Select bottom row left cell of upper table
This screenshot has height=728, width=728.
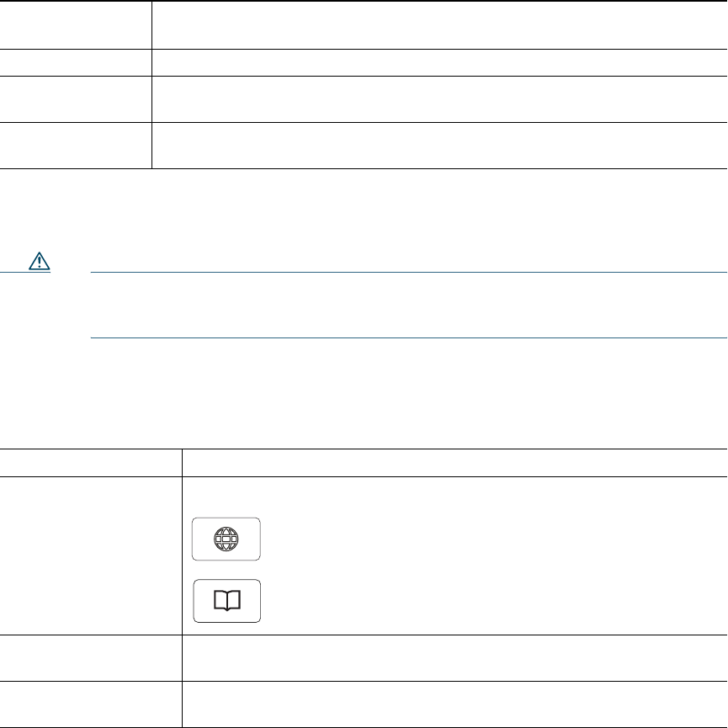(76, 145)
